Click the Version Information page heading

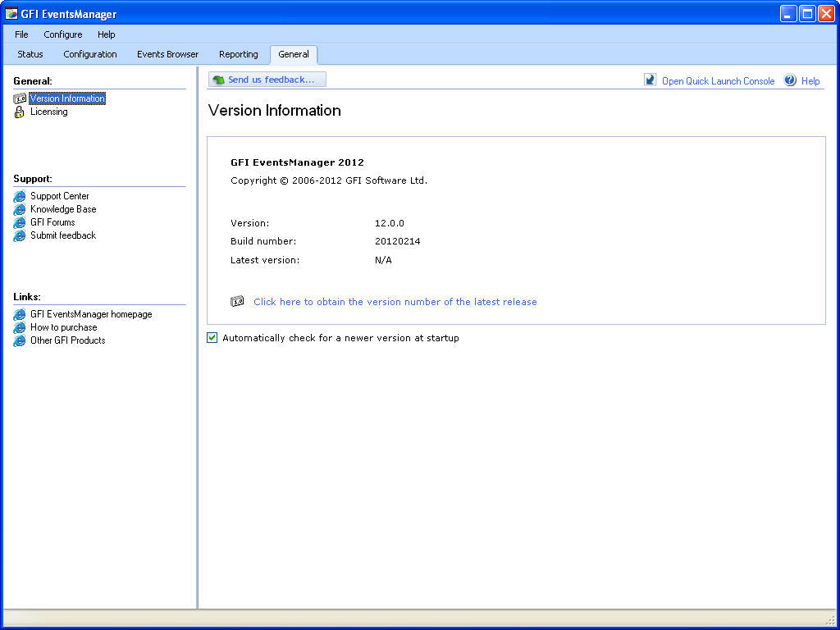point(274,111)
